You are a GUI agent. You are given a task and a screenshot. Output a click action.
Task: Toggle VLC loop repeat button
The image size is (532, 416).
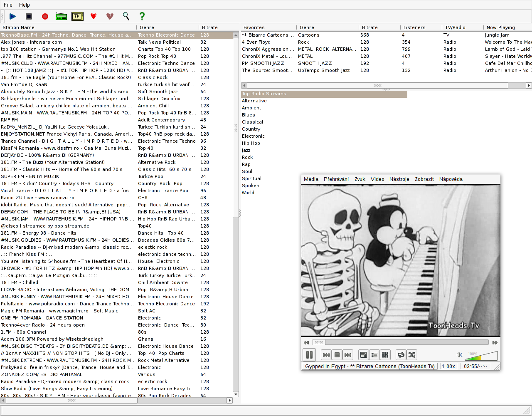click(401, 355)
